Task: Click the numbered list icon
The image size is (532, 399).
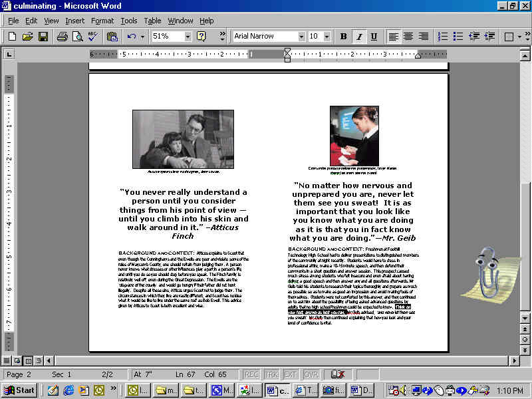Action: pyautogui.click(x=443, y=37)
